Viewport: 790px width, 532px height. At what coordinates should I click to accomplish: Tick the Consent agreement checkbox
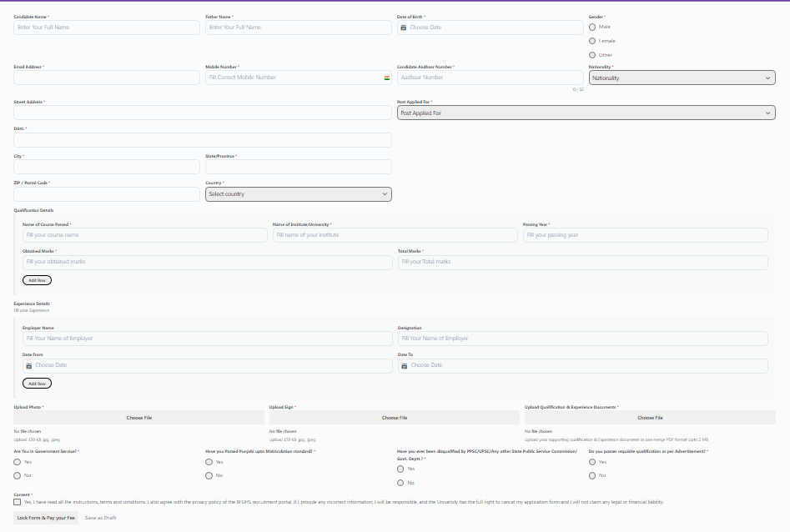pyautogui.click(x=18, y=502)
